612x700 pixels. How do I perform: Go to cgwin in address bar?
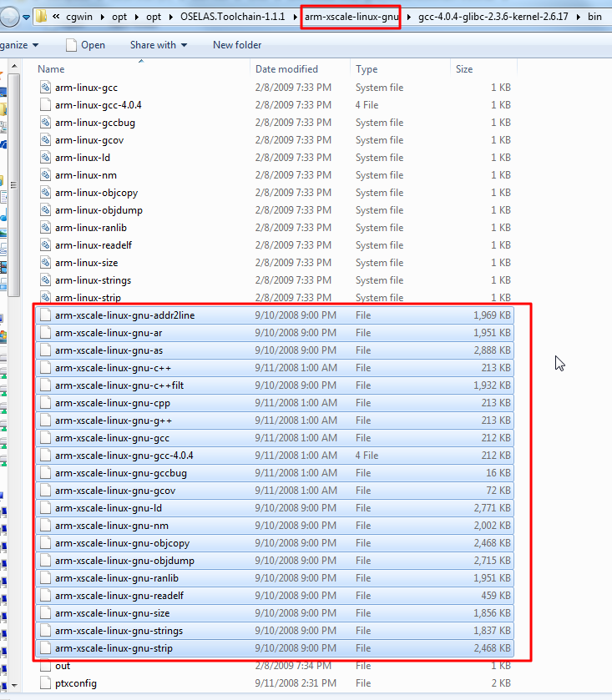click(x=79, y=17)
